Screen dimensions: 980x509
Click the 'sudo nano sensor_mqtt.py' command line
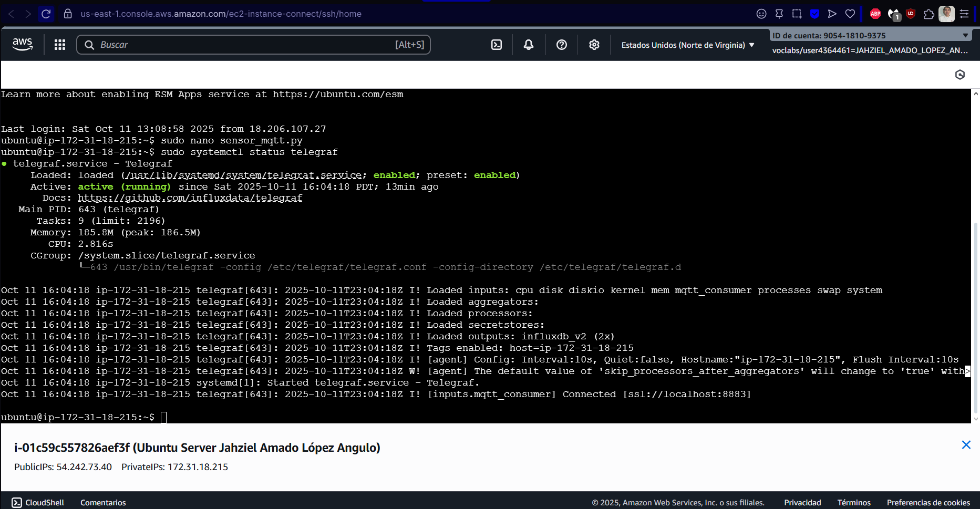[232, 140]
